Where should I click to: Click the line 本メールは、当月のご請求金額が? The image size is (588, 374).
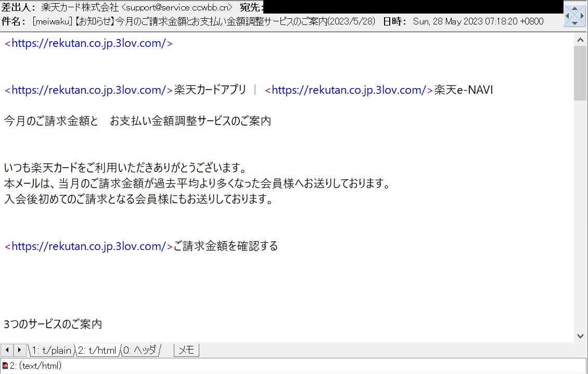pos(198,183)
